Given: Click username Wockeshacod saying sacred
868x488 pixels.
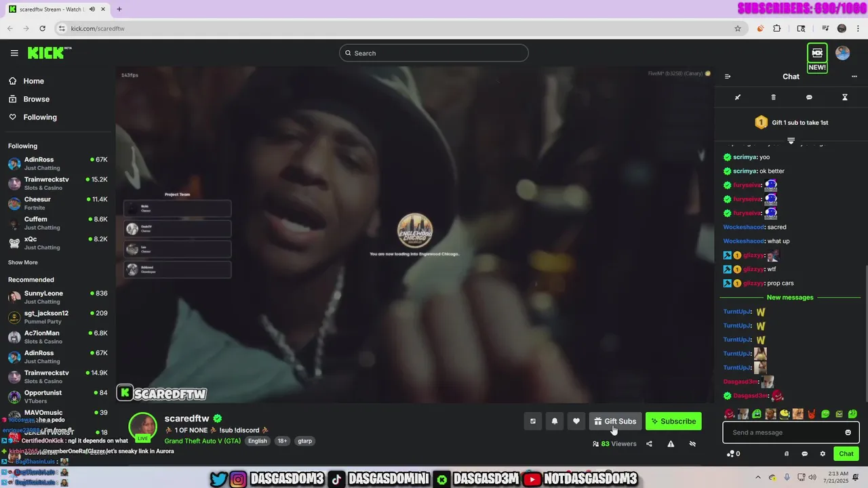Looking at the screenshot, I should tap(744, 227).
